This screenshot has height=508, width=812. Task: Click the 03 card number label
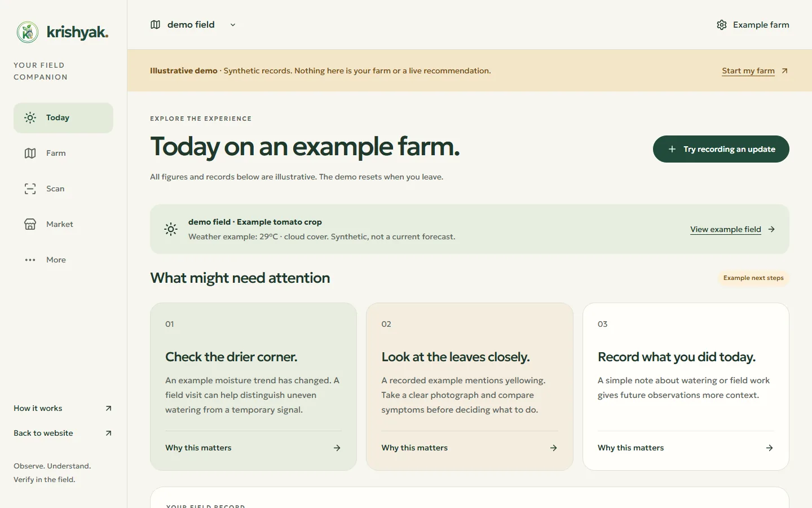603,324
